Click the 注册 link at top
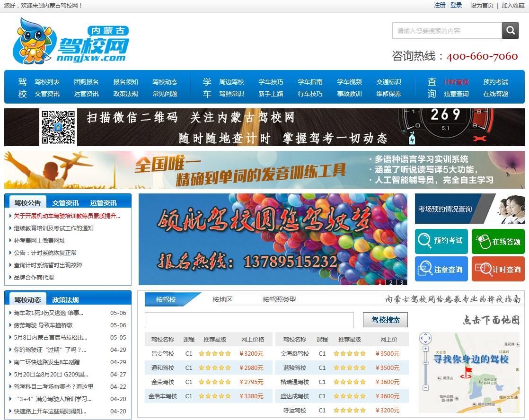Viewport: 529px width, 420px height. [x=440, y=5]
